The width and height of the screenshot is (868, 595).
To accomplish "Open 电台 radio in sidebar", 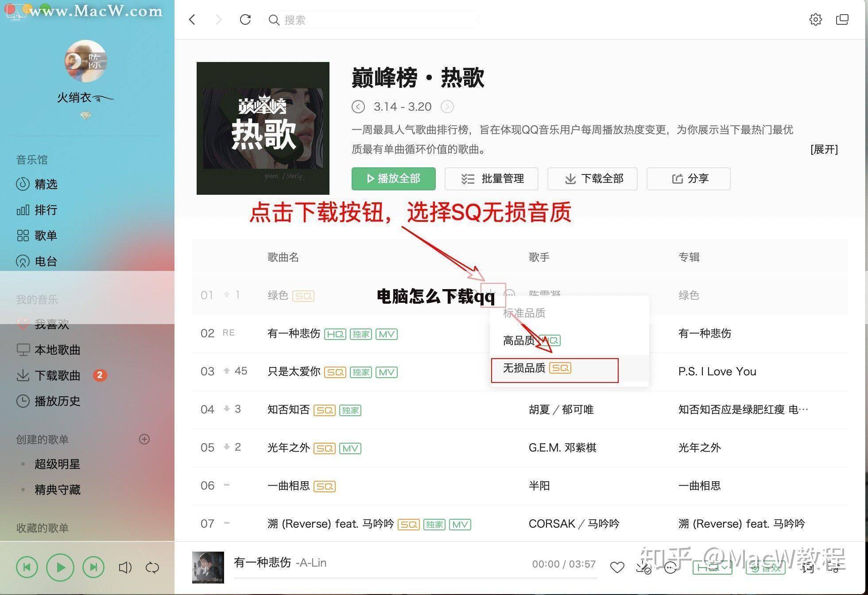I will point(37,261).
